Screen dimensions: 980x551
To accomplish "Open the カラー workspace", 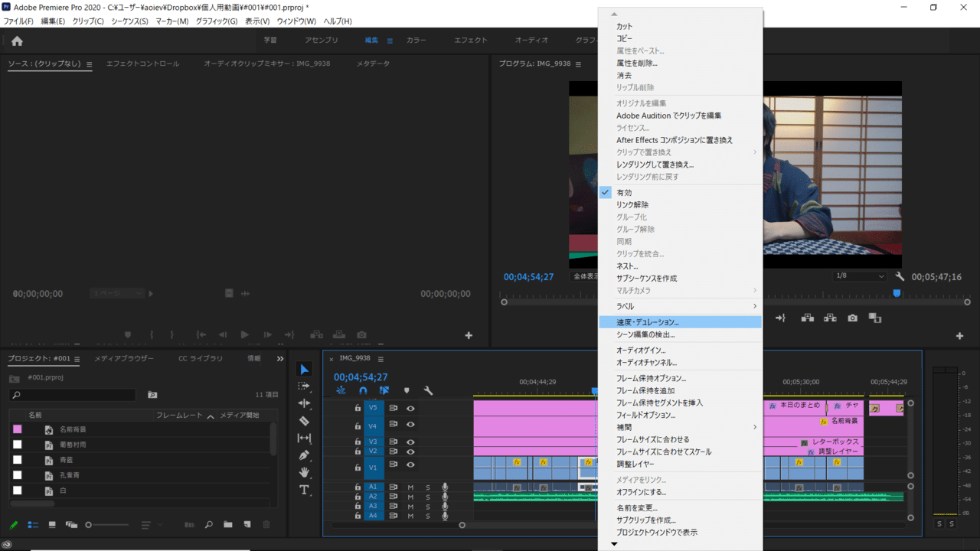I will [x=416, y=41].
